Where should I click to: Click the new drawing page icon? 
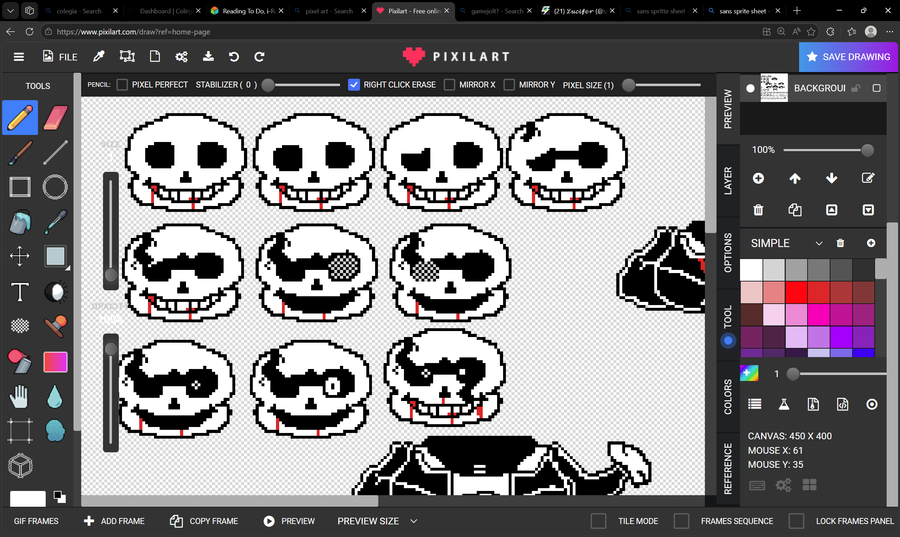tap(154, 56)
